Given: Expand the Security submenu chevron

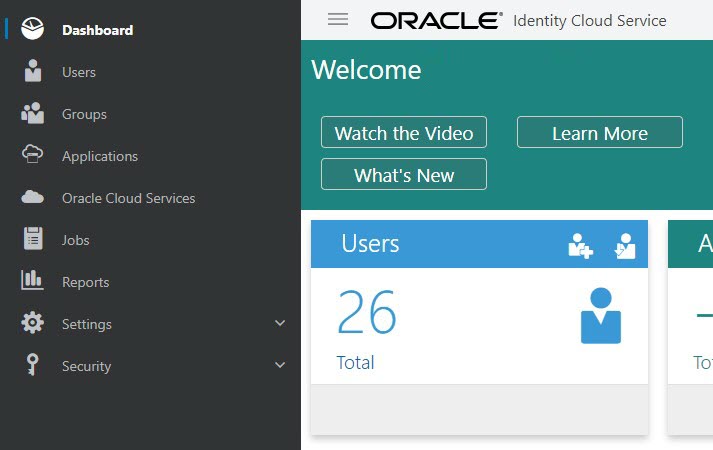Looking at the screenshot, I should (280, 365).
